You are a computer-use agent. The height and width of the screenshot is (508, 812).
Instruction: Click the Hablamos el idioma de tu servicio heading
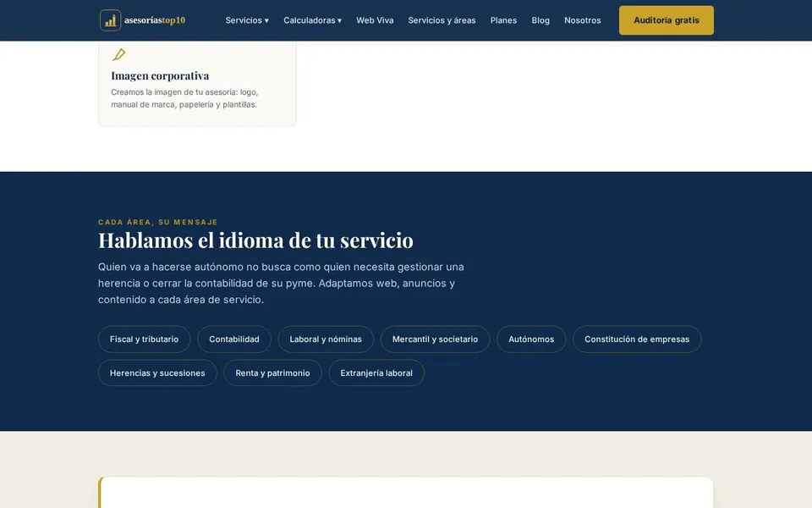255,240
